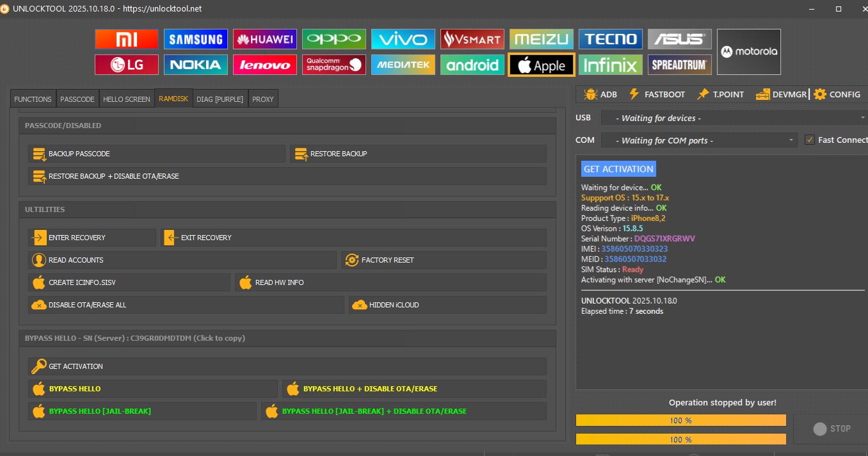Toggle the Fast Connect checkbox

pyautogui.click(x=810, y=140)
